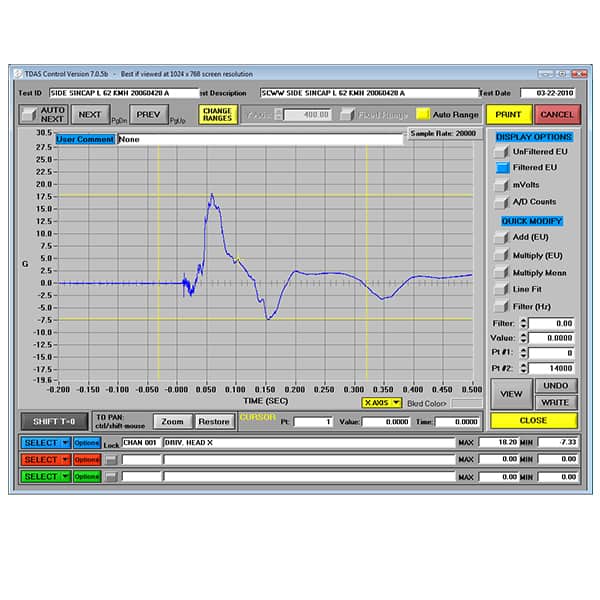Viewport: 600px width, 600px height.
Task: Click the red channel Options button
Action: coord(87,460)
